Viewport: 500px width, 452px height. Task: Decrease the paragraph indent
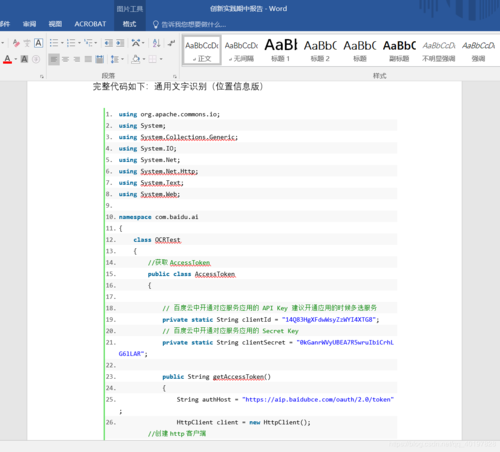click(x=108, y=43)
